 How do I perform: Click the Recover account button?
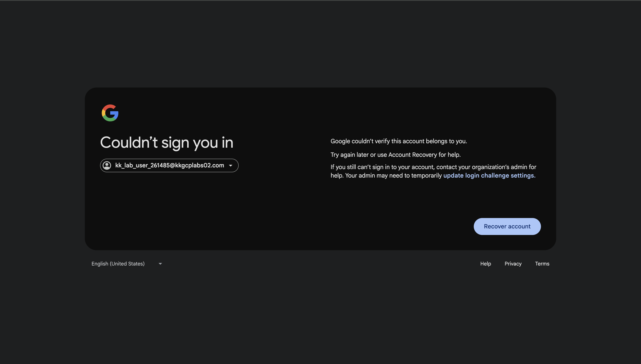coord(507,226)
